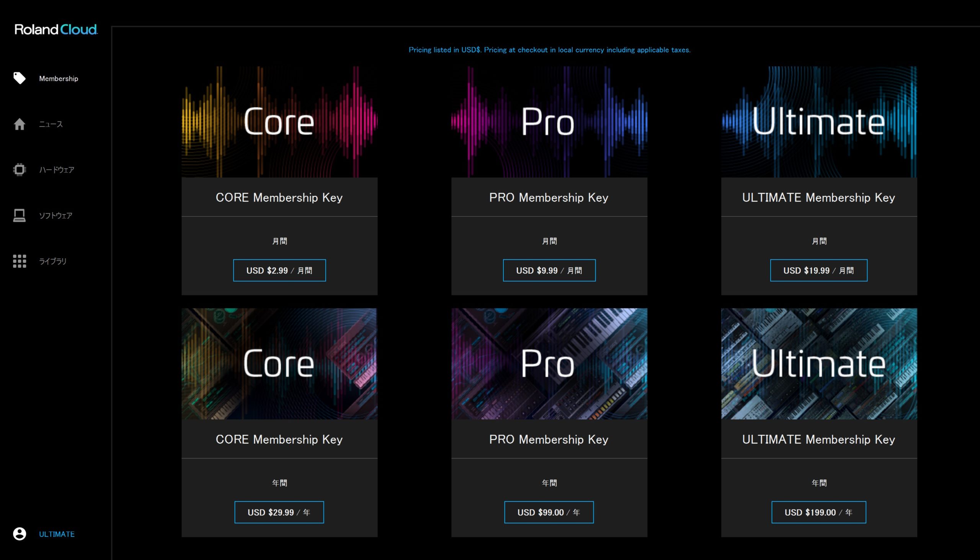Click 年間 label on Pro card
The width and height of the screenshot is (980, 560).
click(x=549, y=483)
